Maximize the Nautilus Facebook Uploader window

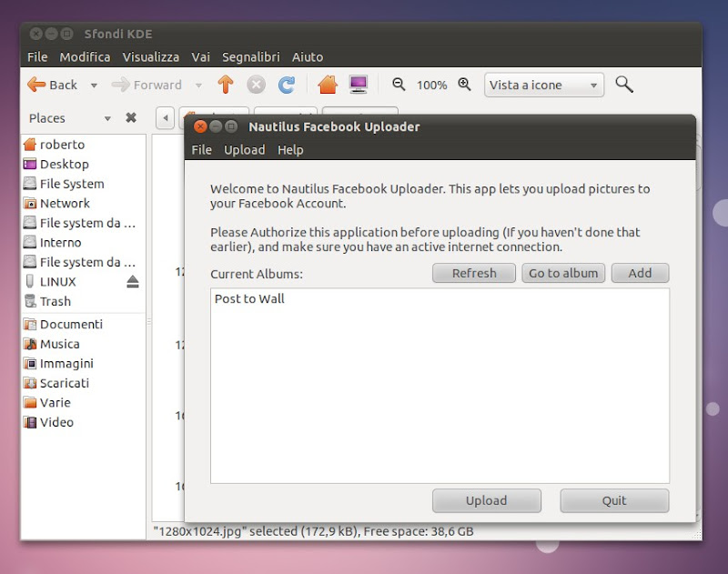click(x=231, y=126)
